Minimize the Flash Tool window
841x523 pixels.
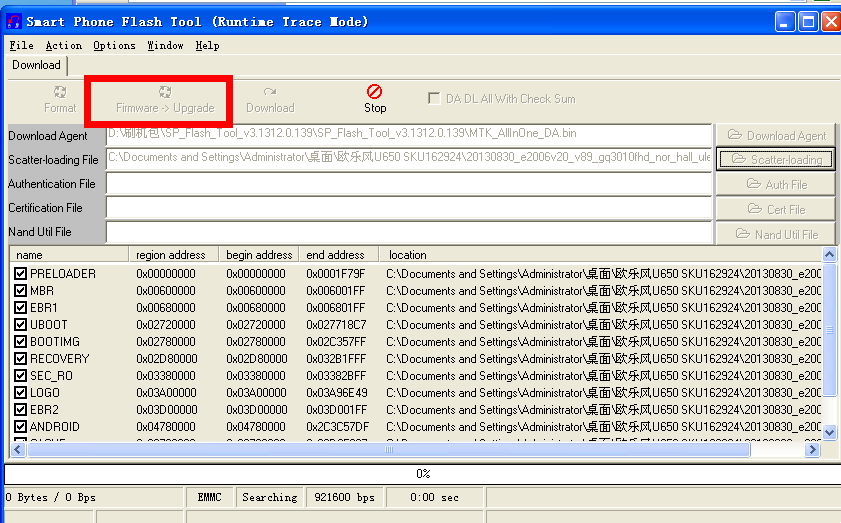point(785,22)
